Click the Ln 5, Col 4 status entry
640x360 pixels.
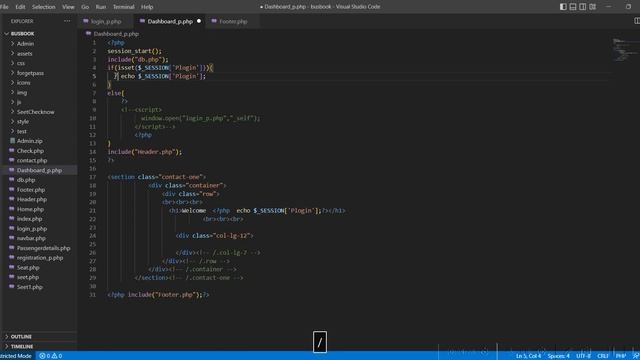pos(528,356)
